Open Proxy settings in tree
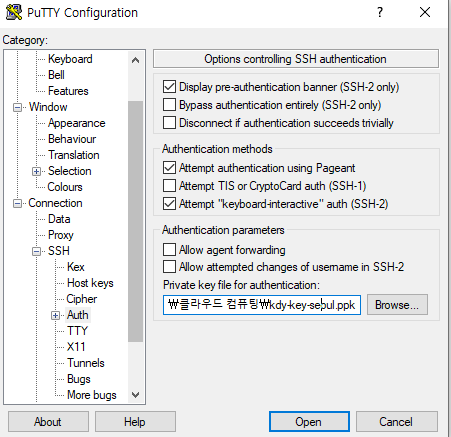 pyautogui.click(x=61, y=235)
